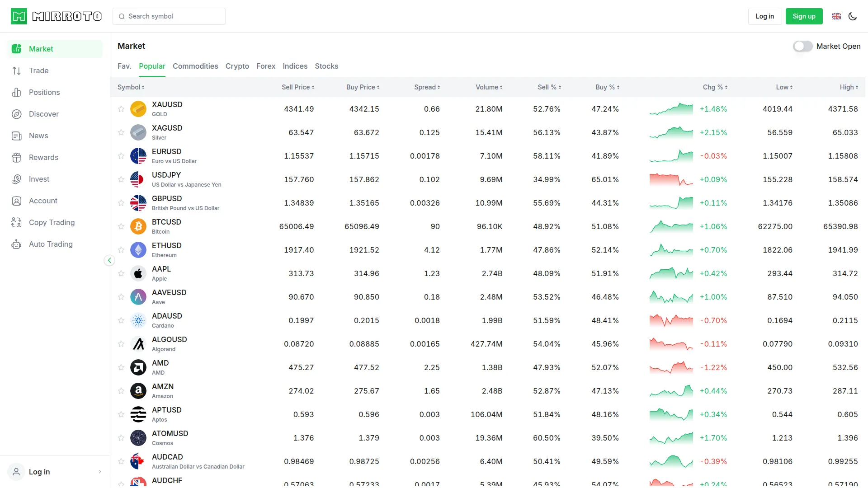Viewport: 868px width, 488px height.
Task: Click the AMD logo icon
Action: [x=138, y=367]
